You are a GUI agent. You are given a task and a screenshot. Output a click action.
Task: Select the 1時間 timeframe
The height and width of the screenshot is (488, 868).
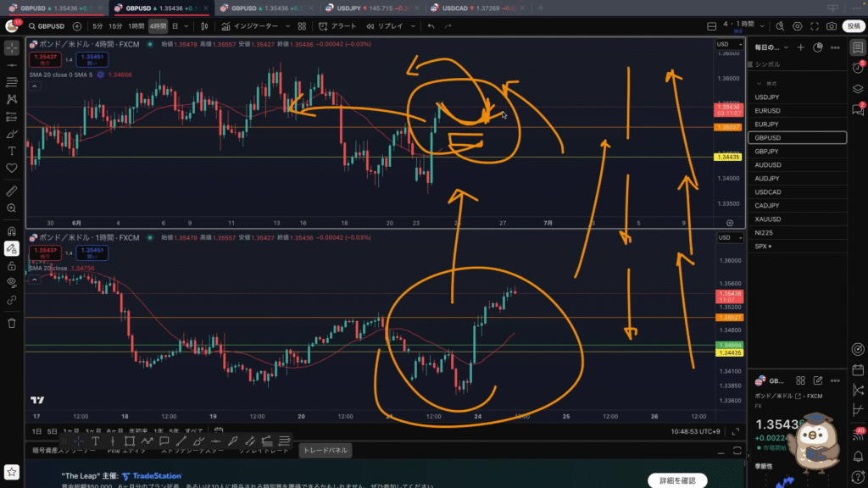(x=136, y=26)
